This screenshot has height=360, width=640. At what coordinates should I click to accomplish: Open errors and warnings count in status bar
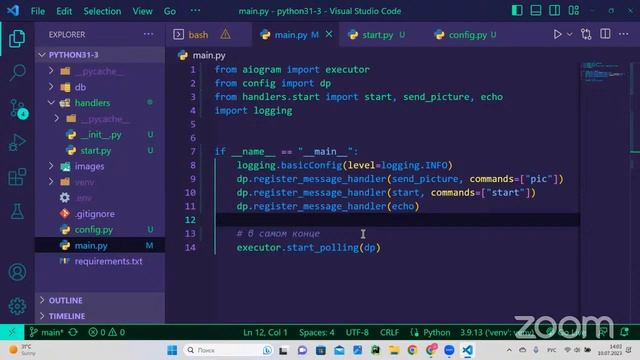107,332
